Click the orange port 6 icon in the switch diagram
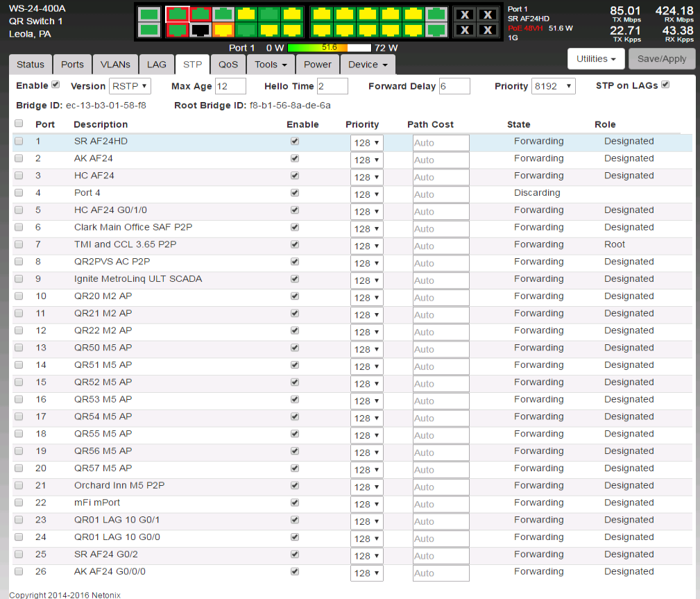 pos(223,30)
